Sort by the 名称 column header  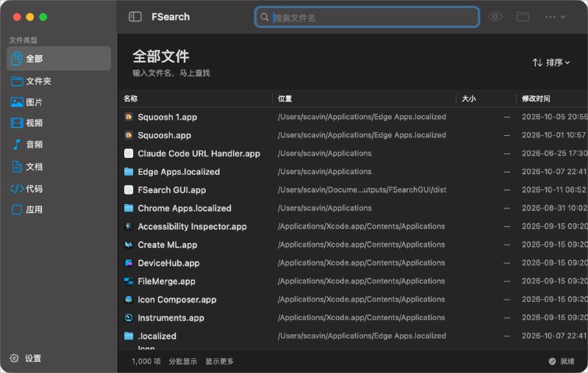pos(131,98)
